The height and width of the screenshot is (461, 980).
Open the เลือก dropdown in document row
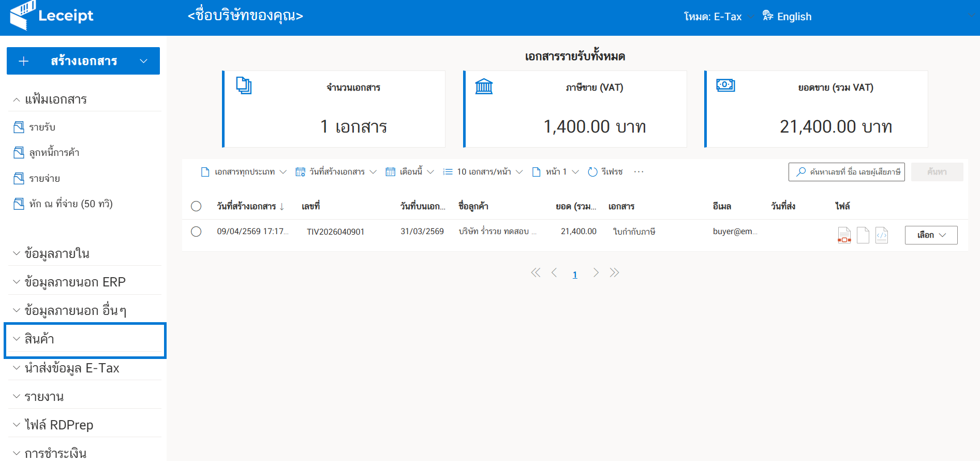point(931,235)
